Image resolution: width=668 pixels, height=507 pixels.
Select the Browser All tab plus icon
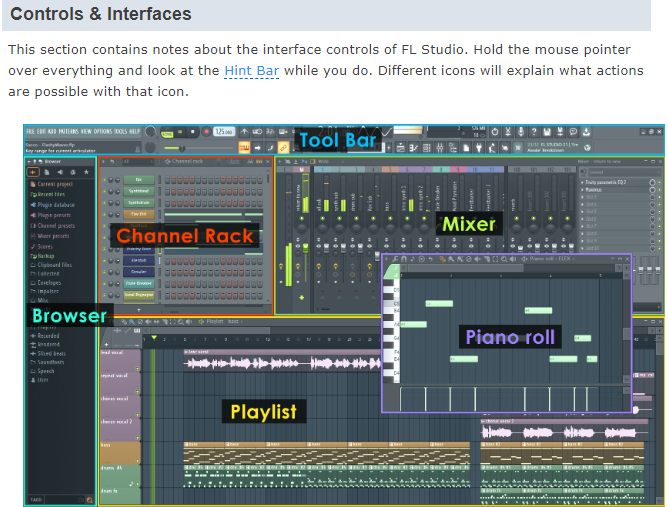33,172
